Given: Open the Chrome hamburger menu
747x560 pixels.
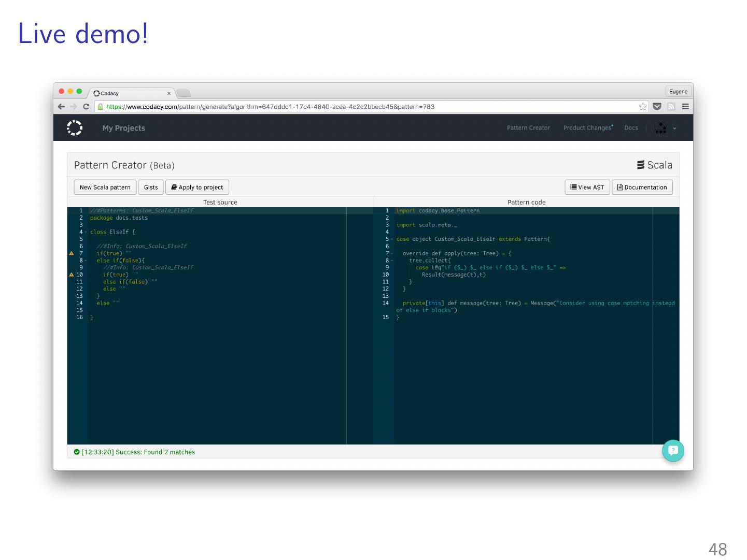Looking at the screenshot, I should tap(685, 107).
